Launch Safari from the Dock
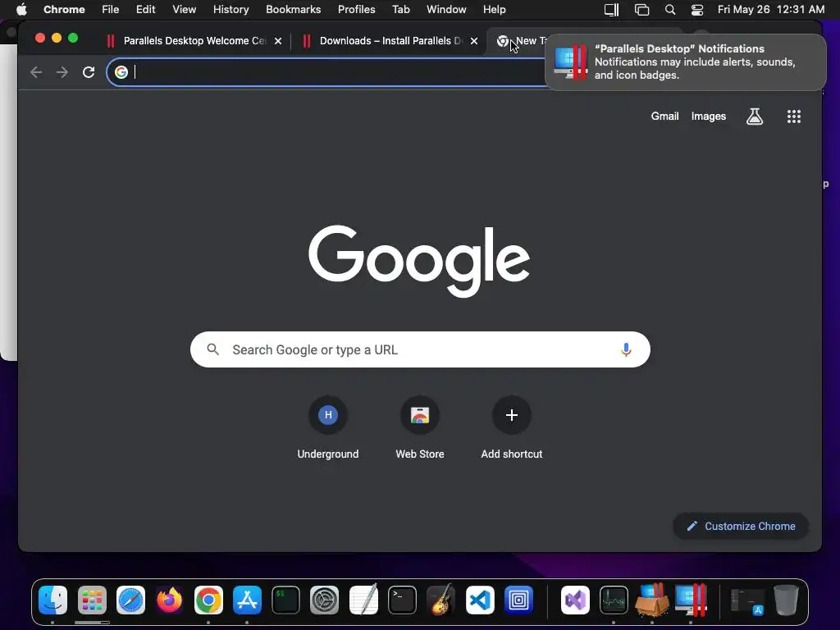The image size is (840, 630). tap(130, 600)
